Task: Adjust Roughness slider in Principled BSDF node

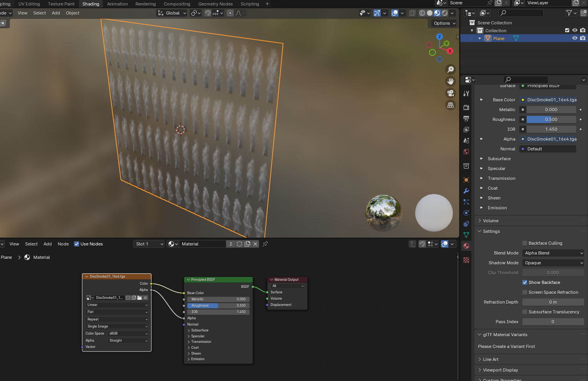Action: pyautogui.click(x=218, y=306)
